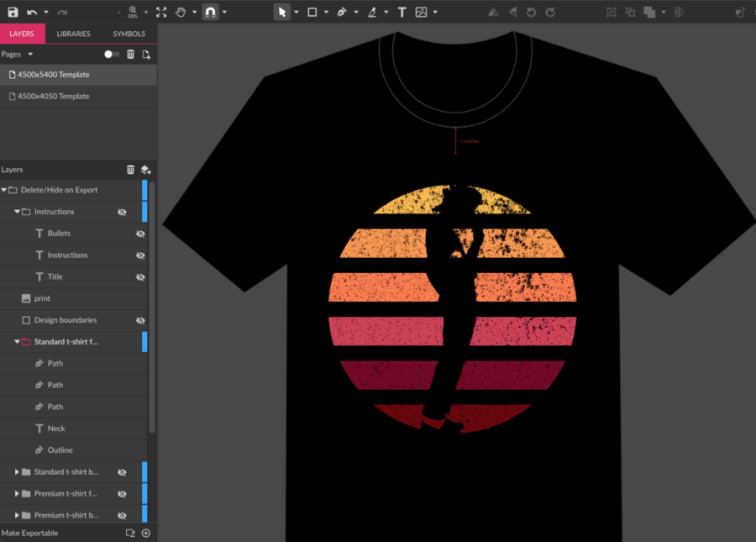Switch to the Libraries tab

pyautogui.click(x=74, y=34)
